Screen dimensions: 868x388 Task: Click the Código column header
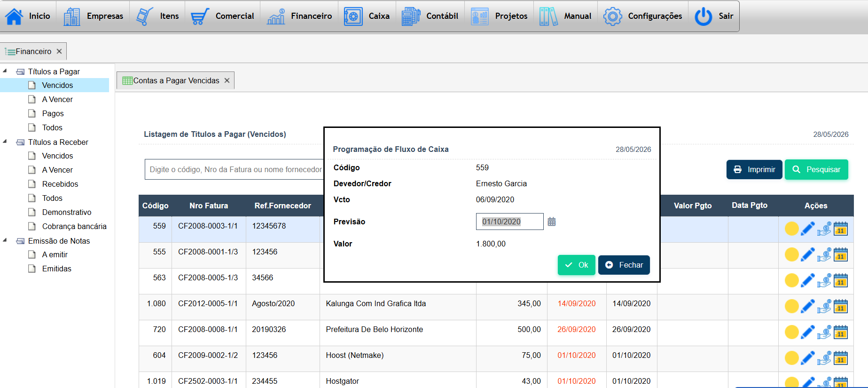(x=155, y=206)
